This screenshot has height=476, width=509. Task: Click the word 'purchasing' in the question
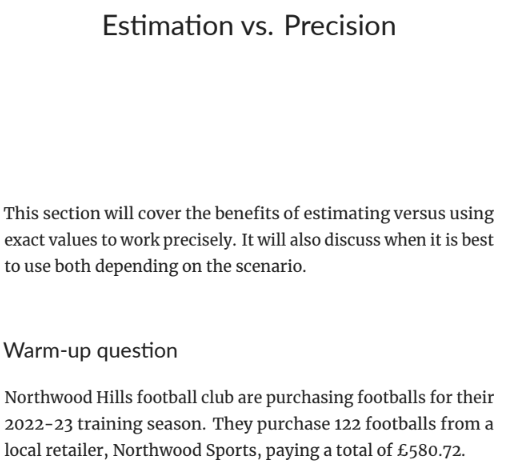tap(309, 398)
